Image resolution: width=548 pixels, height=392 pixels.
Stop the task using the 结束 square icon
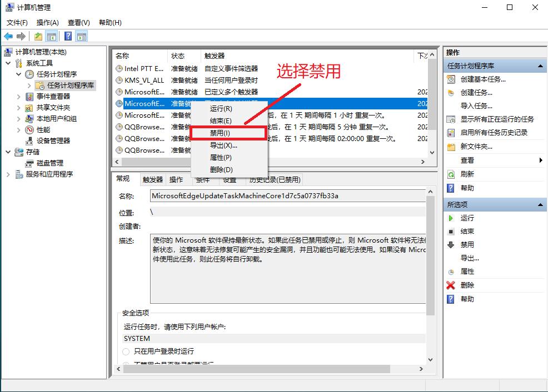click(451, 231)
